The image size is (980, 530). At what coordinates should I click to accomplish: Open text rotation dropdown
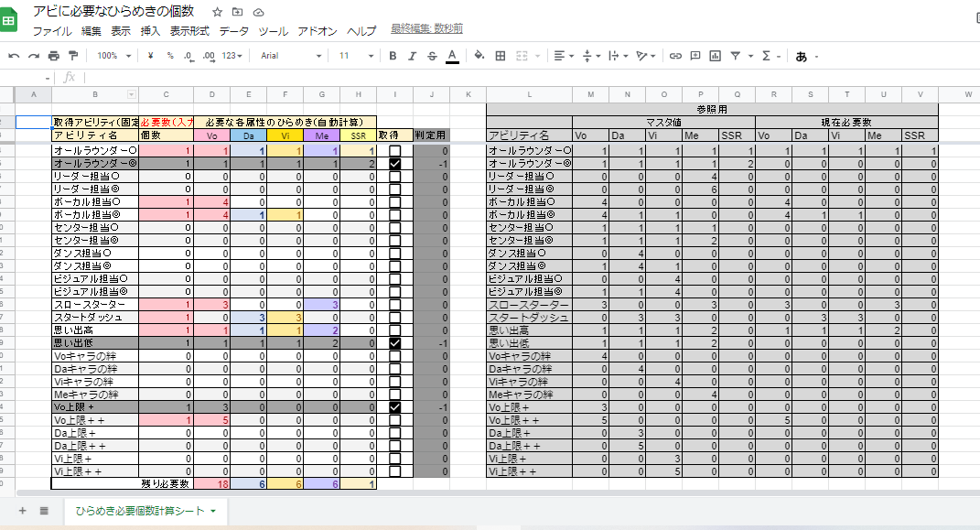coord(646,56)
